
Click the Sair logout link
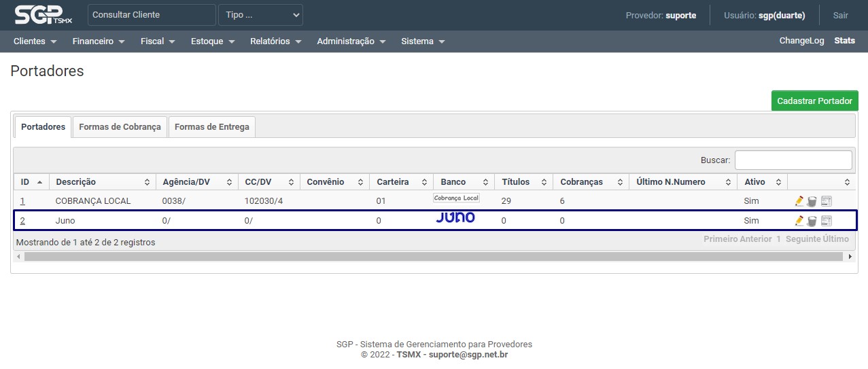click(840, 15)
